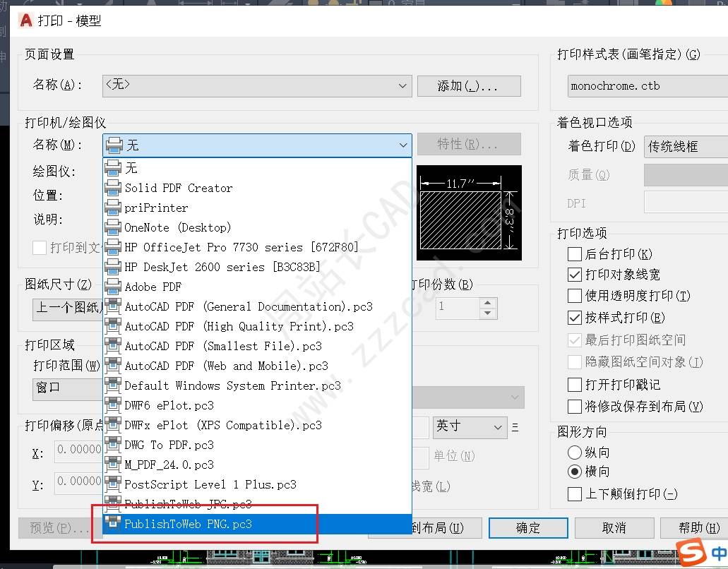The height and width of the screenshot is (569, 728).
Task: Collapse the printer 名称(M) dropdown arrow
Action: point(402,145)
